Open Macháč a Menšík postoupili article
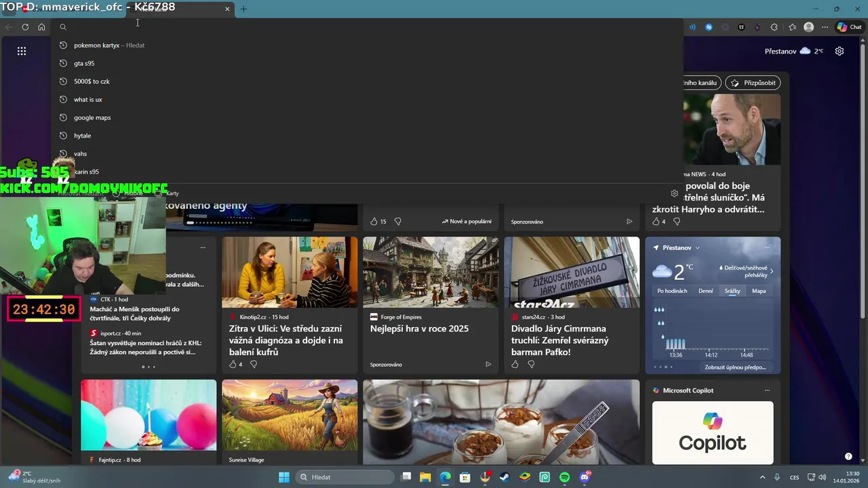 point(135,313)
